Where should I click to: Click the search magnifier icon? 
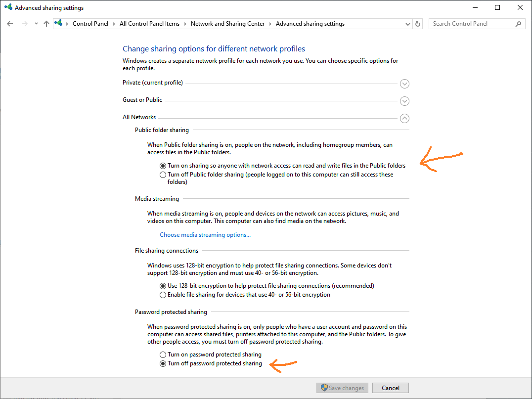point(518,24)
